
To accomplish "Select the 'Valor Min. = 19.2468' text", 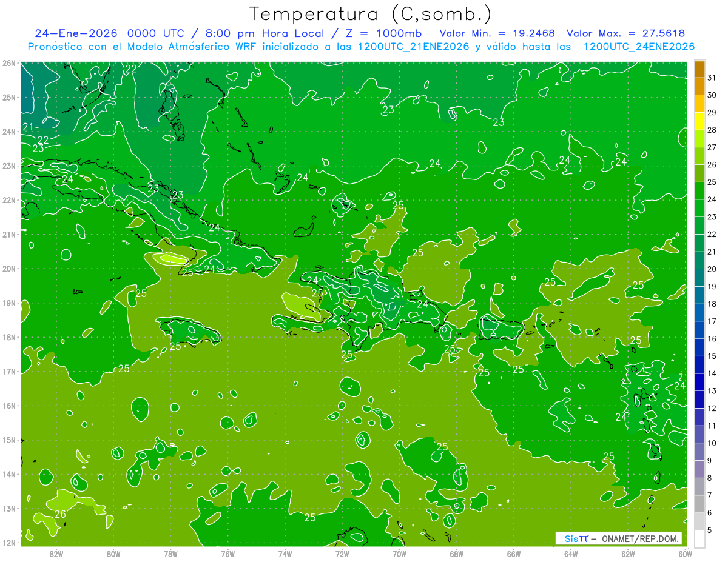I will 497,33.
